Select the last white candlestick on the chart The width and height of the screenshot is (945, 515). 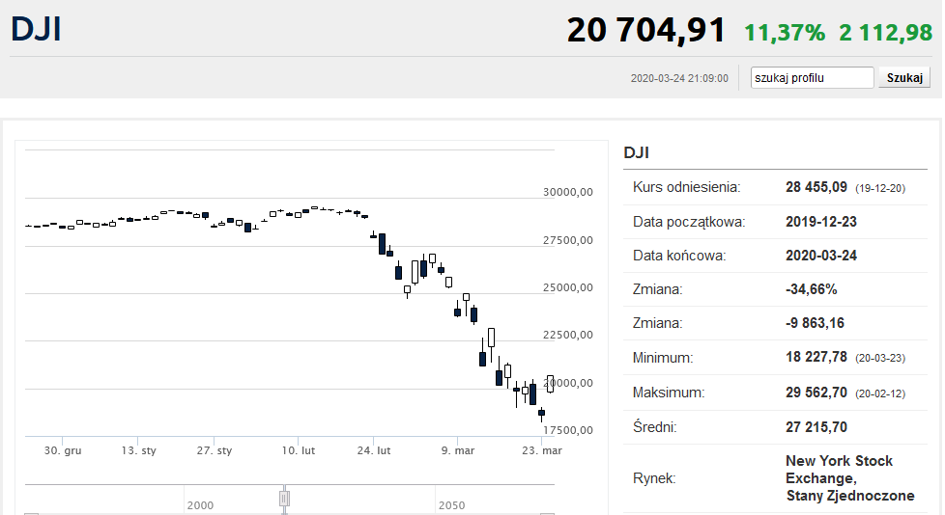(x=550, y=382)
